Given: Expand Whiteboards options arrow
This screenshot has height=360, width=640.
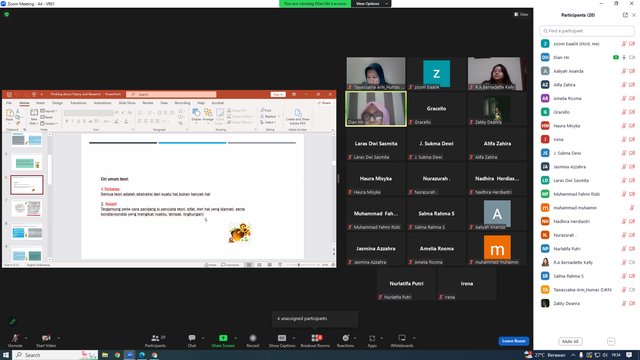Looking at the screenshot, I should pos(414,338).
